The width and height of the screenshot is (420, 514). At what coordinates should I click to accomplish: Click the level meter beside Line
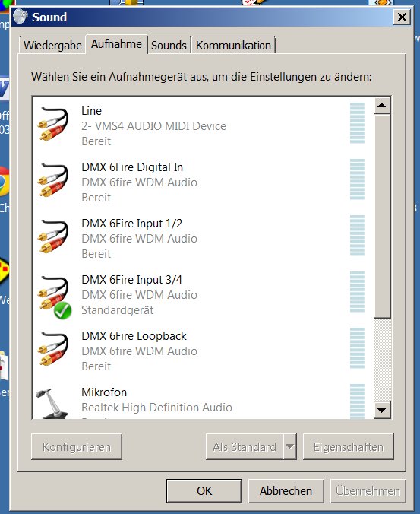[x=357, y=123]
